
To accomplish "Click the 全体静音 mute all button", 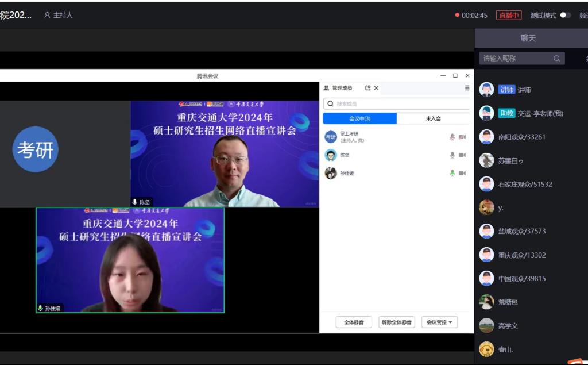I will (354, 322).
